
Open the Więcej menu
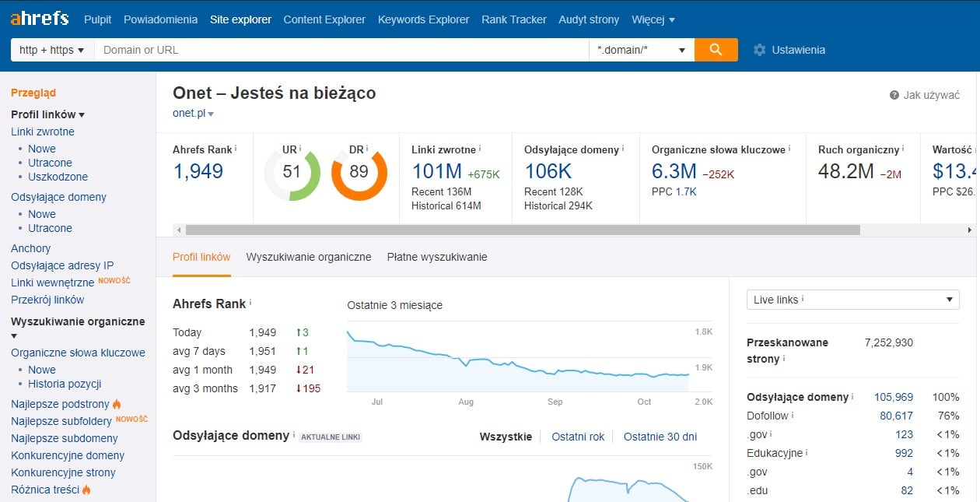(x=653, y=19)
